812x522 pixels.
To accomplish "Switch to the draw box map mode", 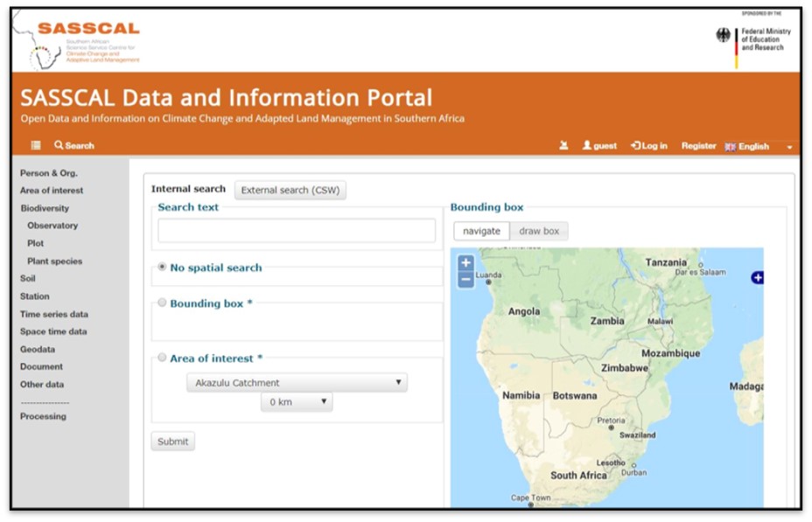I will (x=538, y=231).
